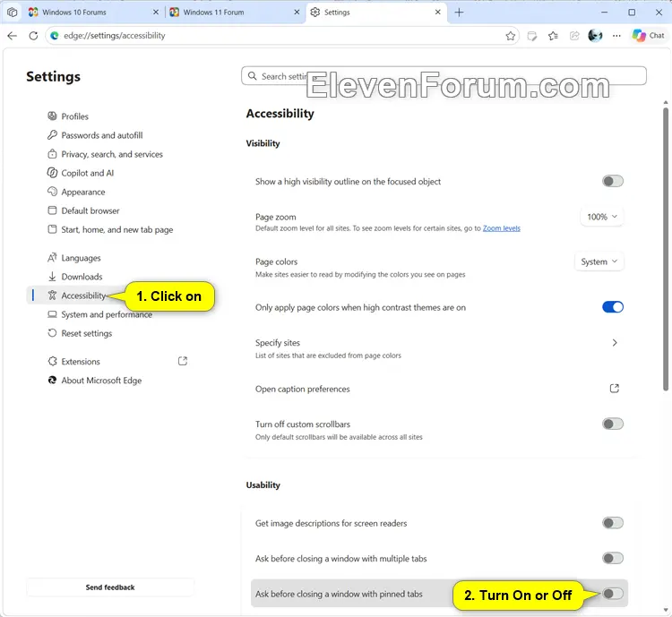Open Copilot Chat button
Screen dimensions: 672x617
[x=649, y=36]
